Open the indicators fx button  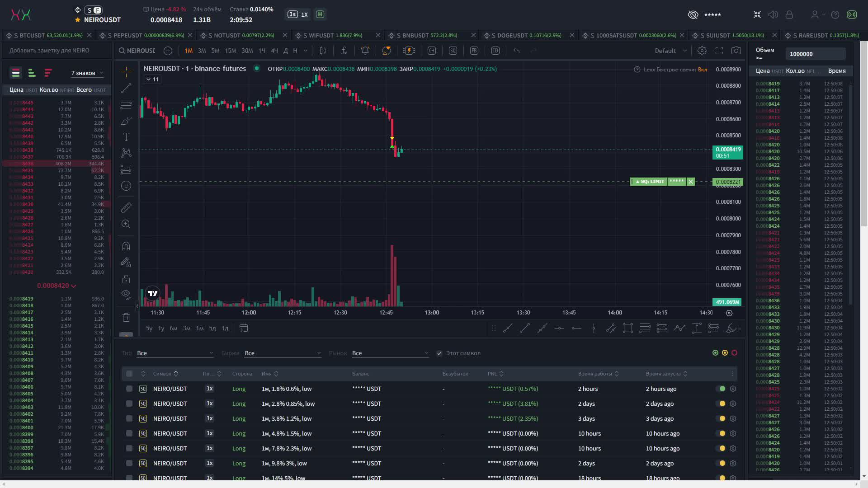(x=344, y=51)
